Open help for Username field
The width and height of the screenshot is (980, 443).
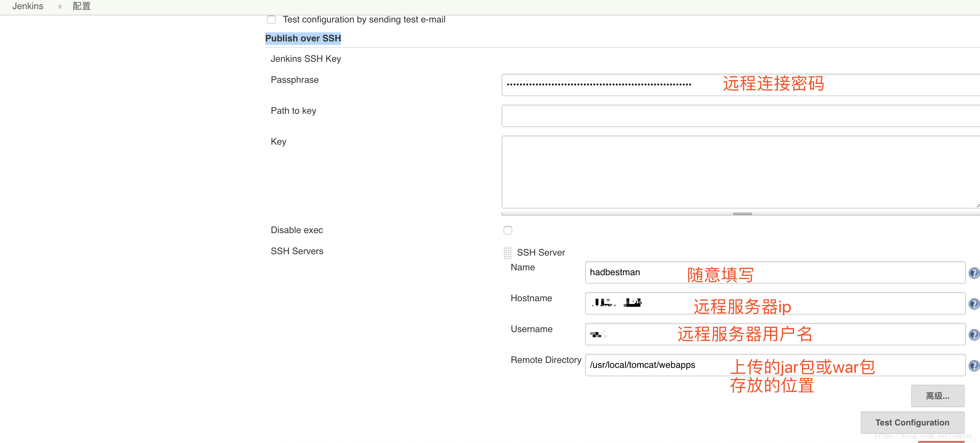[974, 335]
